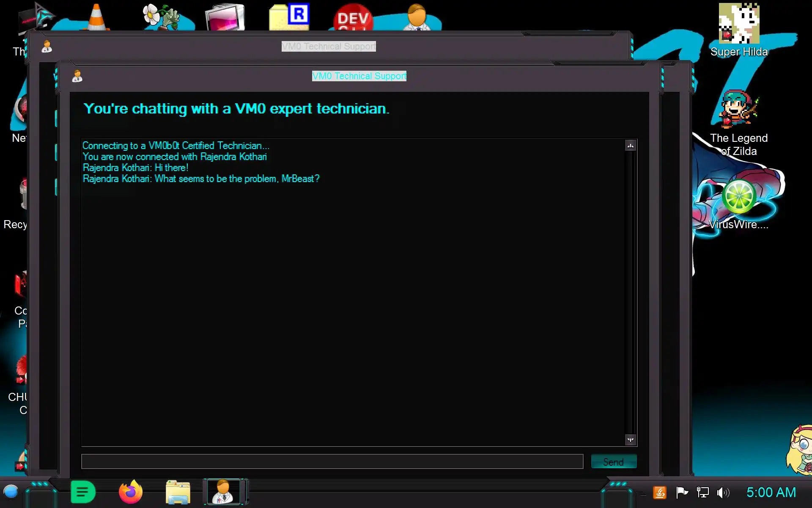Click the Send button in chat
Screen dimensions: 812x508
click(x=613, y=461)
